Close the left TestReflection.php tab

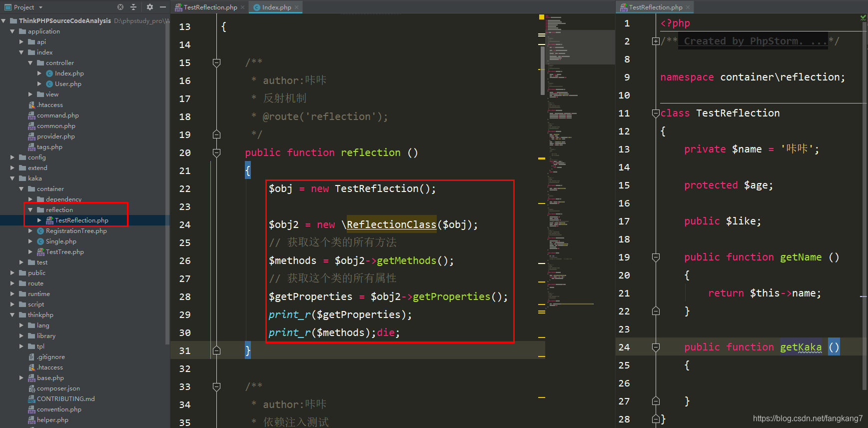click(243, 7)
